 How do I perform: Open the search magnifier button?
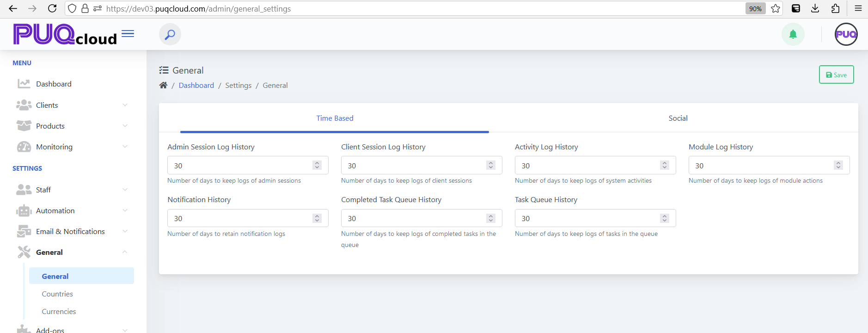point(170,34)
